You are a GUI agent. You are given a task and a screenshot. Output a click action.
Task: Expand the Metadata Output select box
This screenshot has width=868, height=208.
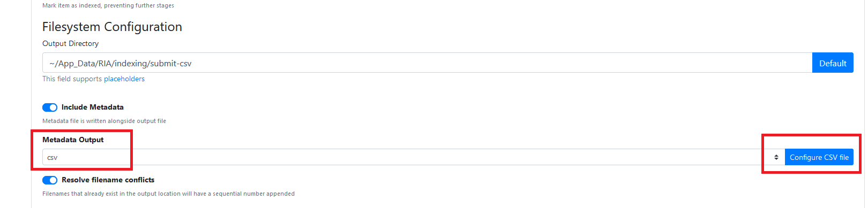point(413,157)
